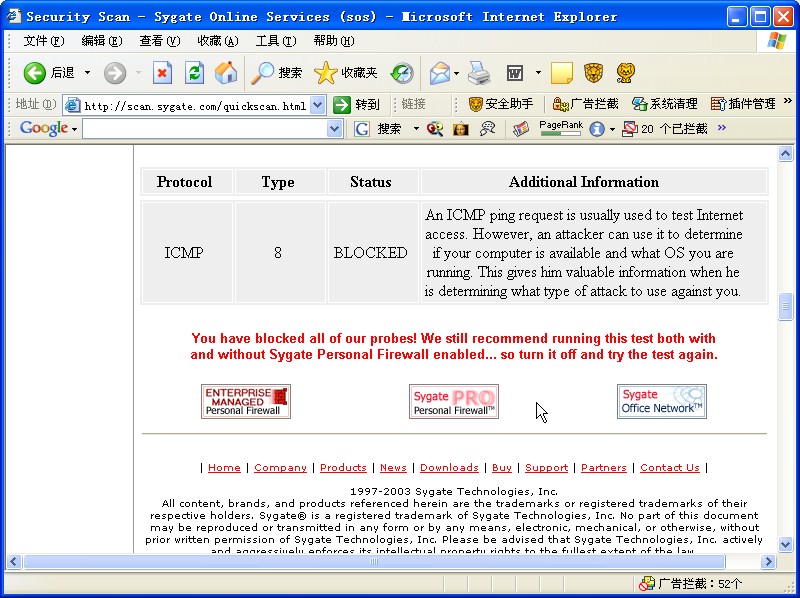
Task: Click the lion shield toolbar icon
Action: point(593,73)
